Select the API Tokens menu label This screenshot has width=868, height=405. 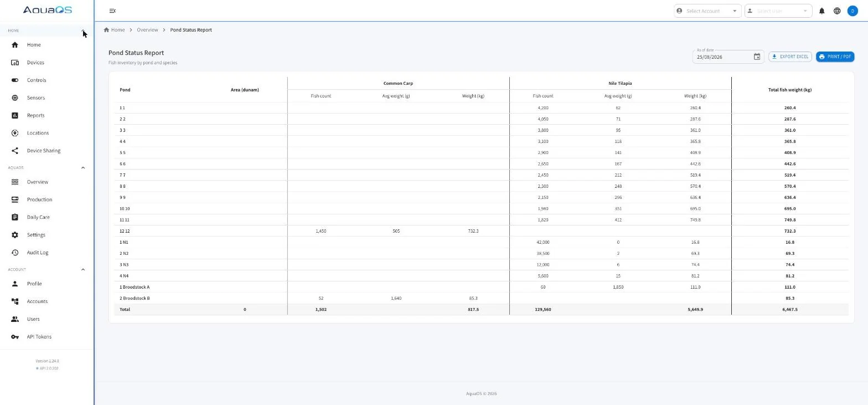click(39, 337)
